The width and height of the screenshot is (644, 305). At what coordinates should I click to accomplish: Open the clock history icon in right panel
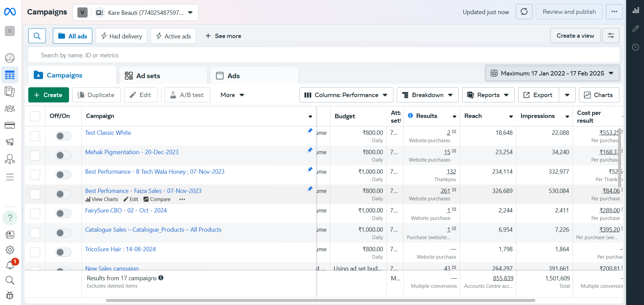(635, 47)
